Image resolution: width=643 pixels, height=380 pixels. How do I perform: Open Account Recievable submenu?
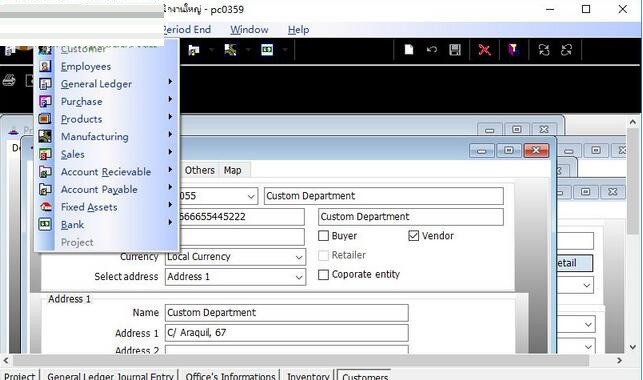(x=106, y=172)
